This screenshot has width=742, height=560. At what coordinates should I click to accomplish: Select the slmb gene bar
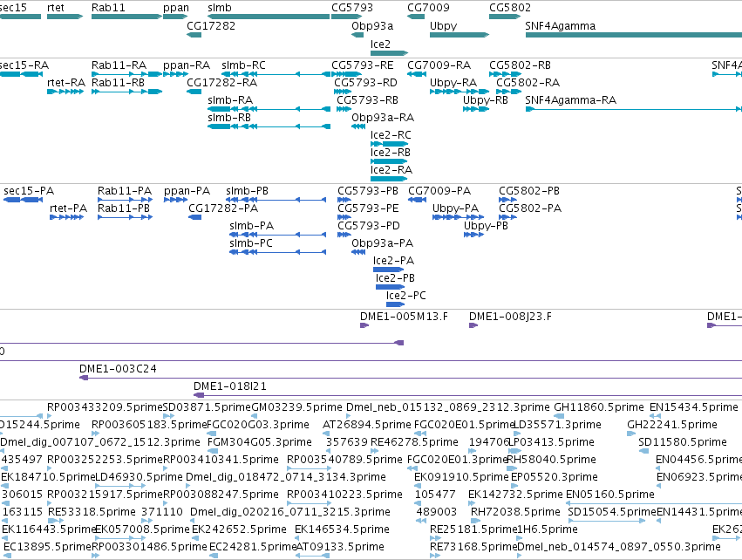pos(269,17)
